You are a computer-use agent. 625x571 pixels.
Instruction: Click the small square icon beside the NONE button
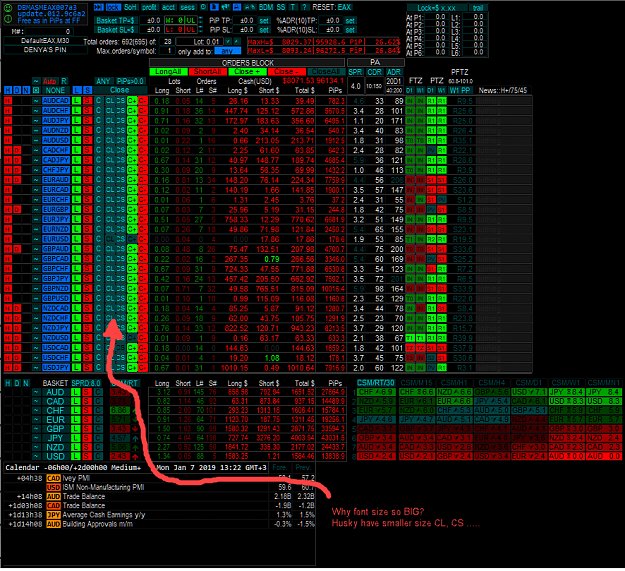coord(36,90)
